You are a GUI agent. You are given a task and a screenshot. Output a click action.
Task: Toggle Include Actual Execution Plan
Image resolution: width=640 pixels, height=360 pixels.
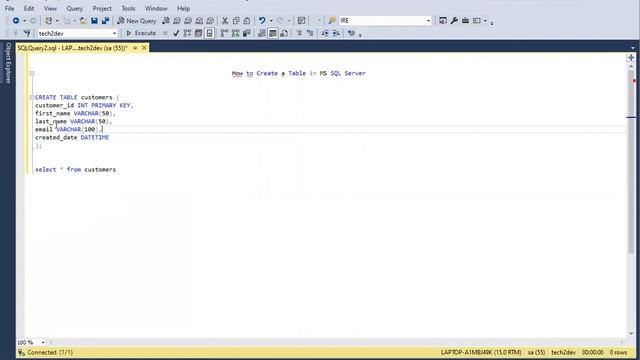[x=224, y=33]
